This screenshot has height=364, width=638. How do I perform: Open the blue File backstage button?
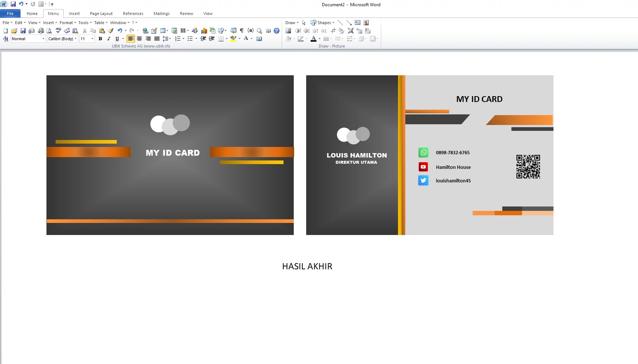[10, 14]
